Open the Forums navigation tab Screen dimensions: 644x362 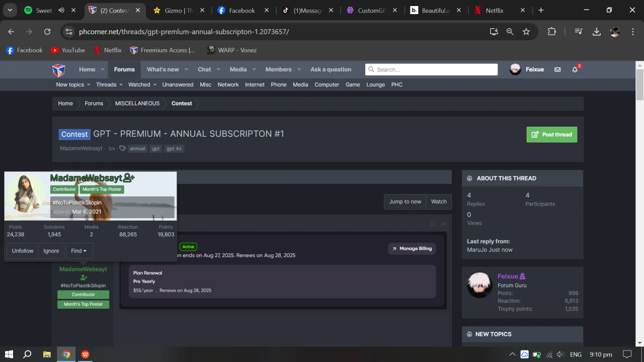pyautogui.click(x=124, y=69)
